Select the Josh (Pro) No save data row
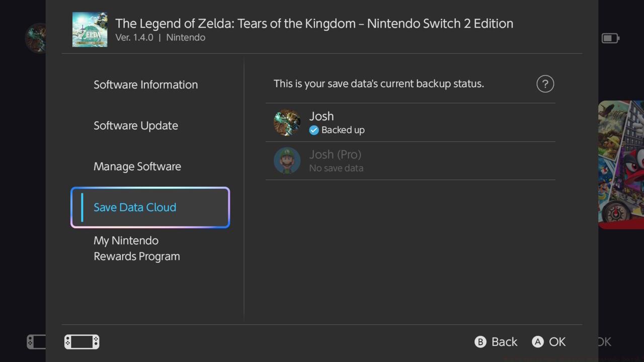Screen dimensions: 644x362 (x=410, y=161)
